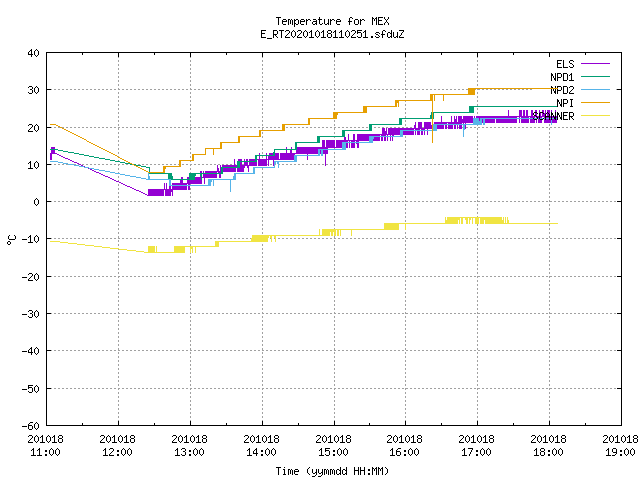Click the y-axis label -30
Viewport: 640px width, 480px height.
(x=31, y=314)
